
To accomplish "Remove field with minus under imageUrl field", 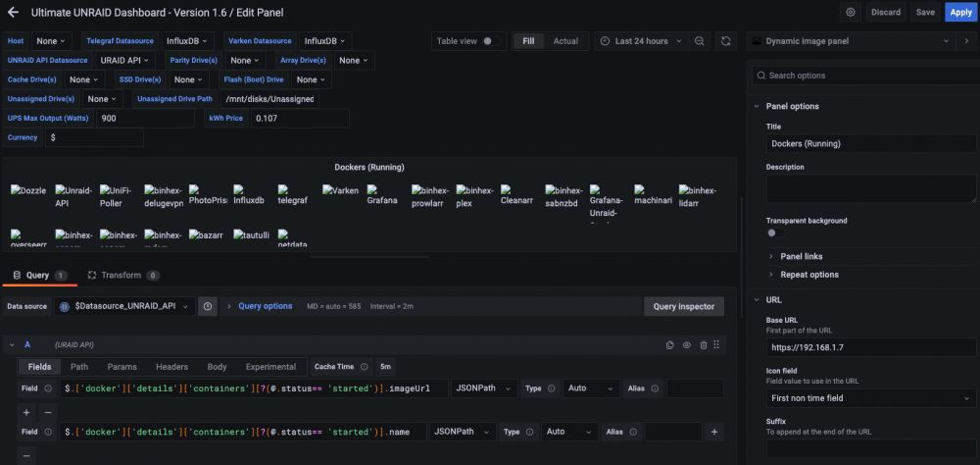I will (48, 413).
